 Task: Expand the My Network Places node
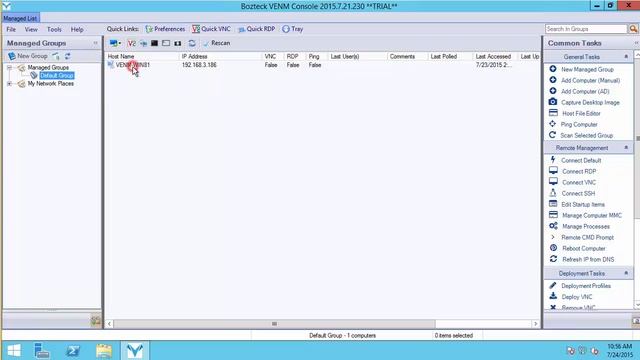(x=9, y=84)
